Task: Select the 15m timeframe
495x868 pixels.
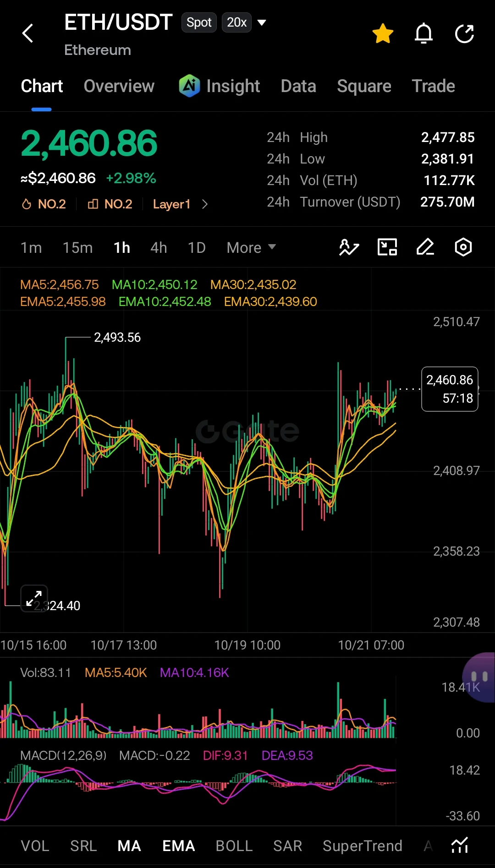Action: [77, 247]
